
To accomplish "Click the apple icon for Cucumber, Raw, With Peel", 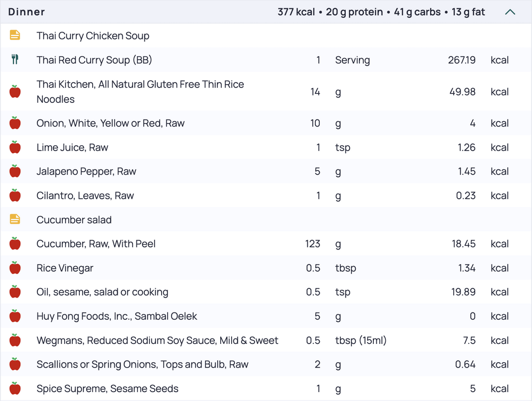I will [x=15, y=244].
